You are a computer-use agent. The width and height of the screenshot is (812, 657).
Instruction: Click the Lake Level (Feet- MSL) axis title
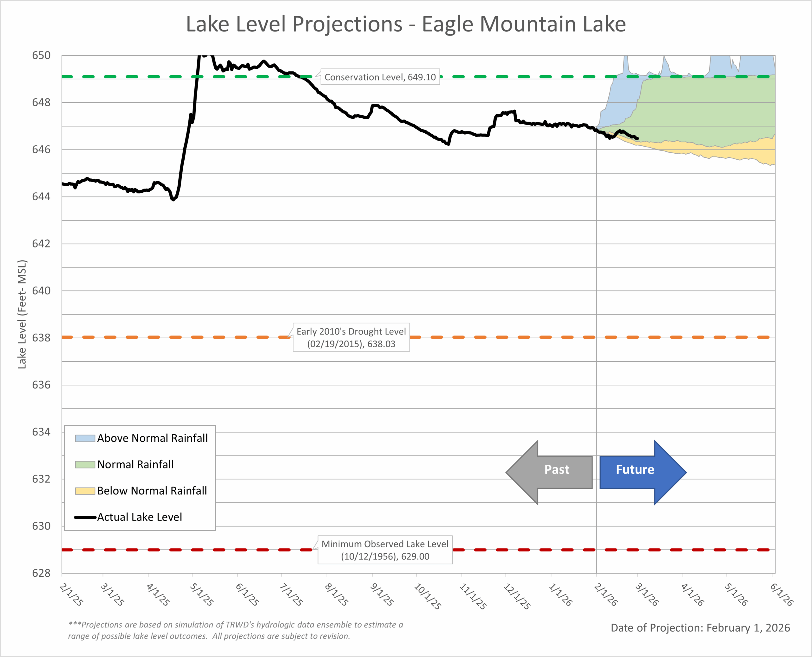(22, 314)
